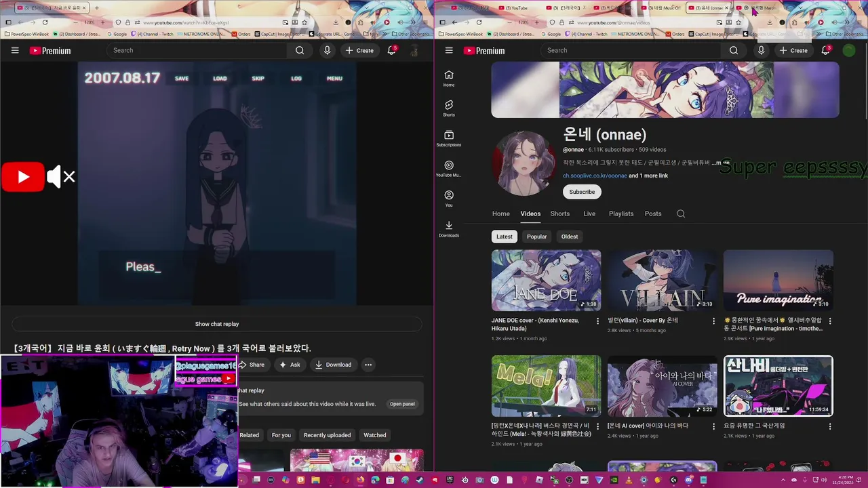The width and height of the screenshot is (868, 488).
Task: Open Discord from the taskbar
Action: (688, 480)
